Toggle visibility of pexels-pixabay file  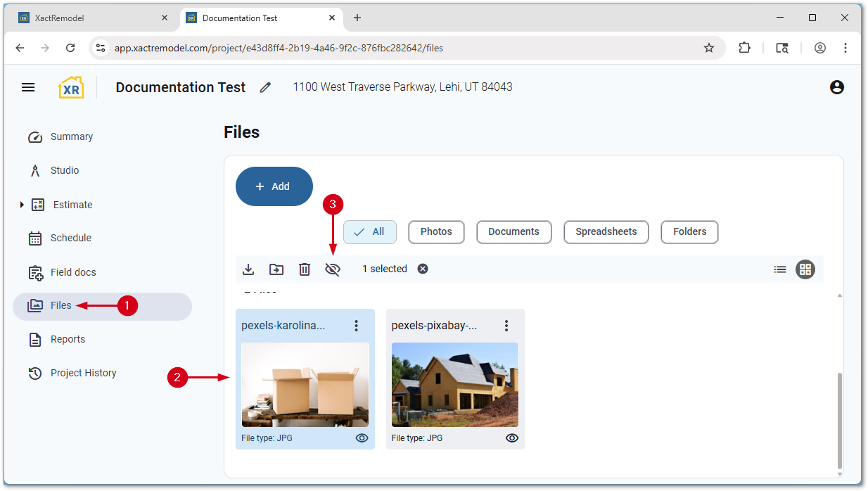pyautogui.click(x=512, y=438)
